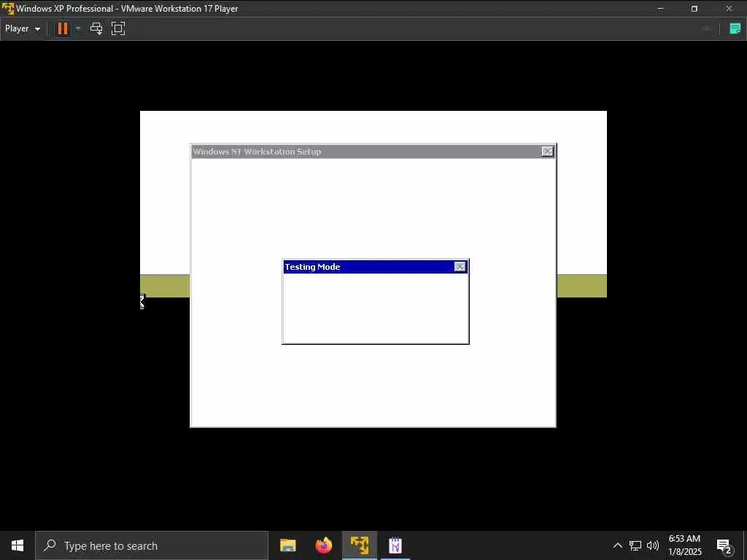
Task: Open the Player menu dropdown
Action: pyautogui.click(x=23, y=28)
